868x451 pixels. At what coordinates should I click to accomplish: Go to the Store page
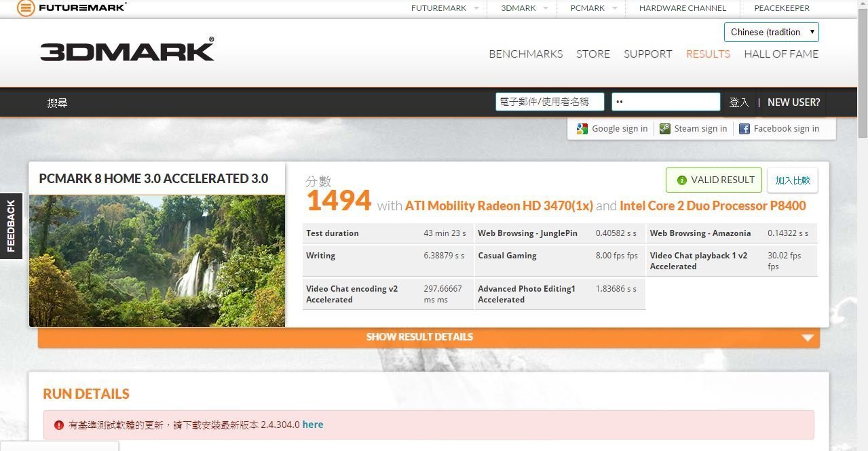pyautogui.click(x=593, y=54)
